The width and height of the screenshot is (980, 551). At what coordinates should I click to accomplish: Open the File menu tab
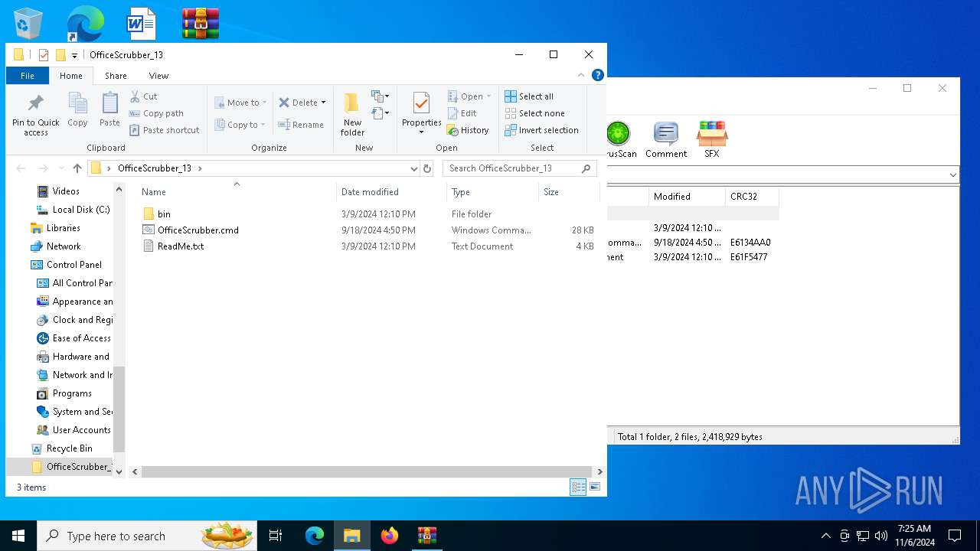tap(28, 76)
